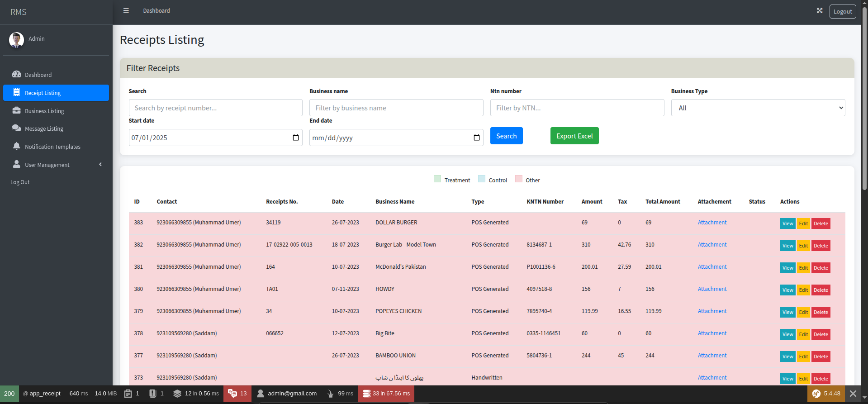Close the Symfony debug toolbar

(853, 394)
